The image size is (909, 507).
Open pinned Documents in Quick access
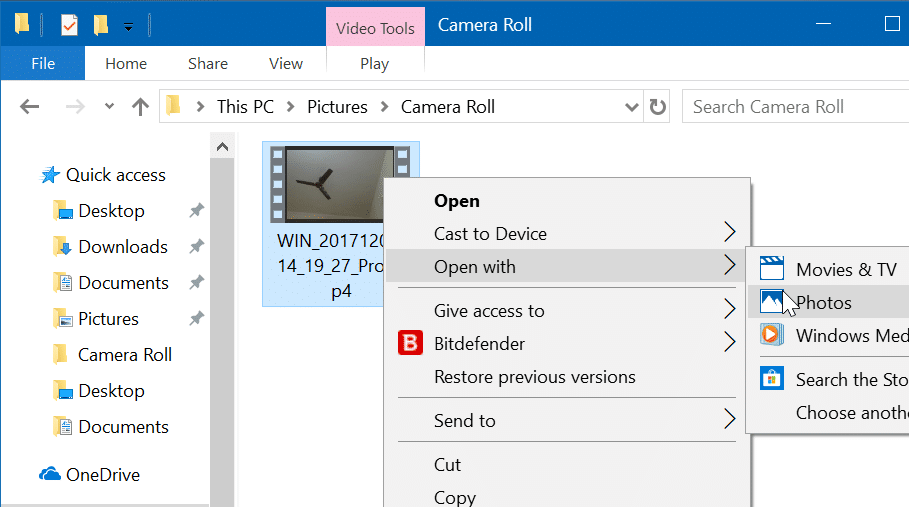123,283
